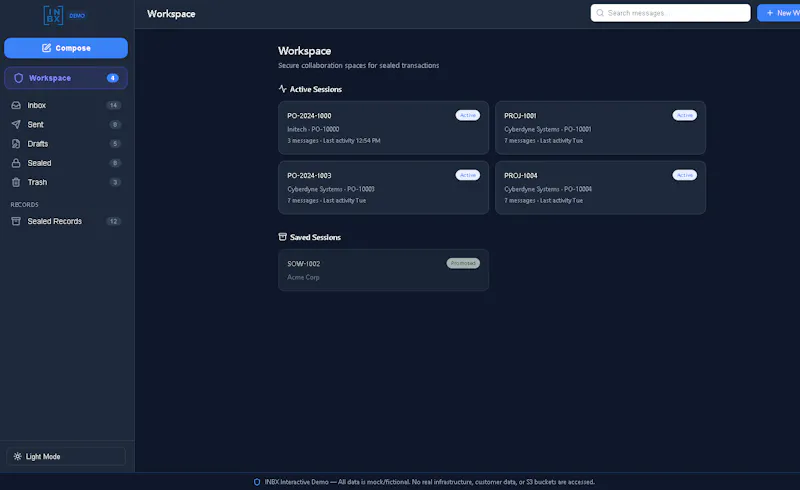This screenshot has height=490, width=800.
Task: Focus the Search messages field
Action: click(670, 13)
